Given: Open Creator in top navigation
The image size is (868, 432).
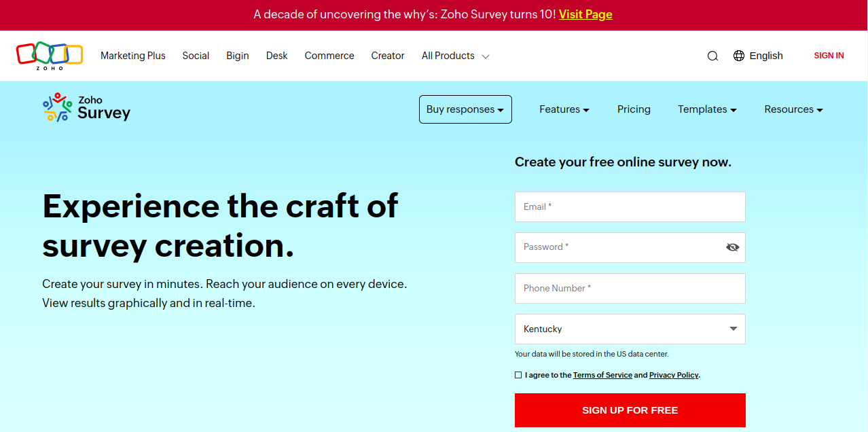Looking at the screenshot, I should pos(388,56).
